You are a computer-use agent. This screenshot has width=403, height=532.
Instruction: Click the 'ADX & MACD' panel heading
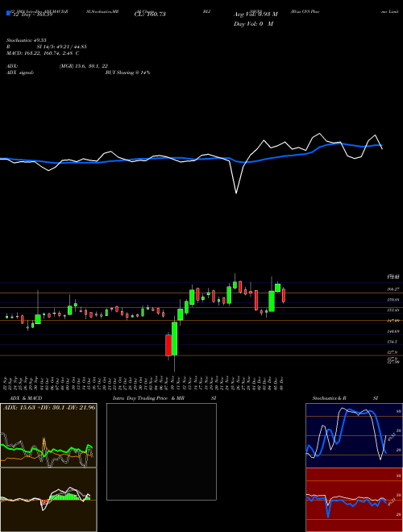point(26,398)
